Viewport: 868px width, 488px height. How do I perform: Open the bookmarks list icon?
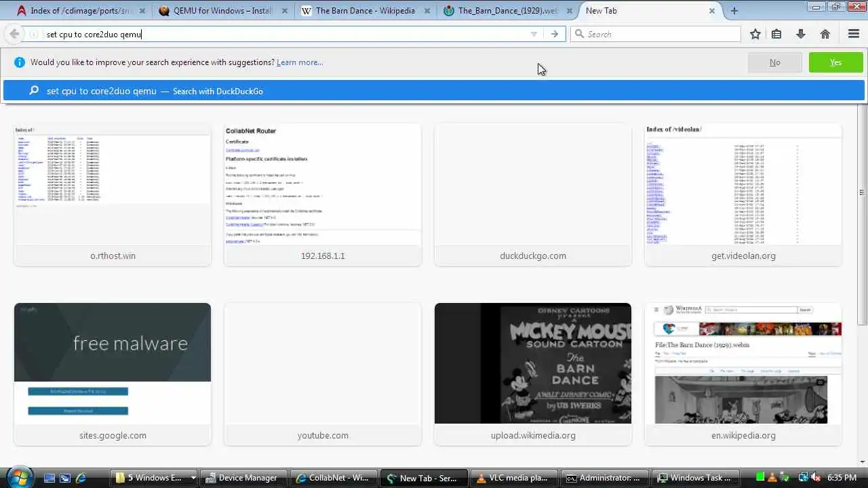click(776, 34)
